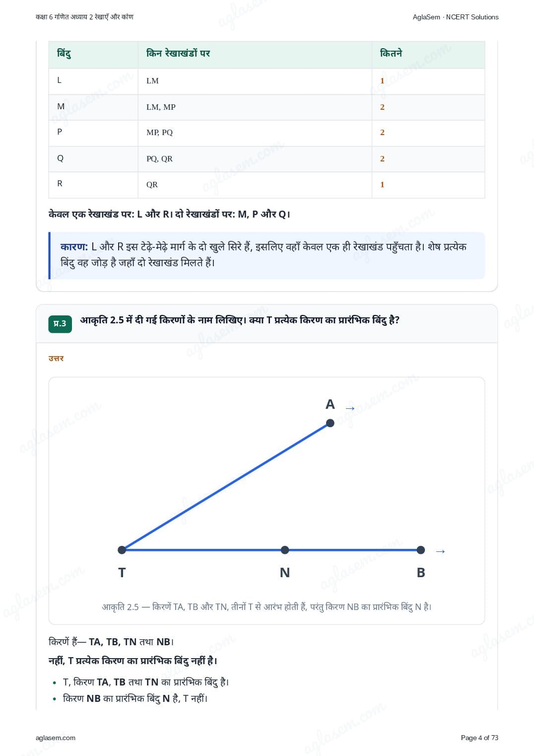Select the table row for point Q
This screenshot has width=534, height=756.
point(267,159)
